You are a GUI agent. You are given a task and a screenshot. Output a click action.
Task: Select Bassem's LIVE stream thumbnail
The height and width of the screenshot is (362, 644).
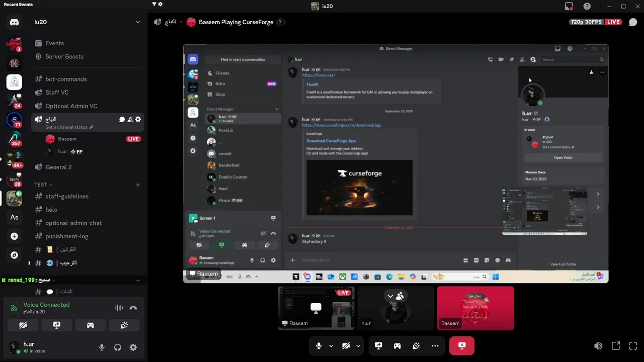(316, 308)
